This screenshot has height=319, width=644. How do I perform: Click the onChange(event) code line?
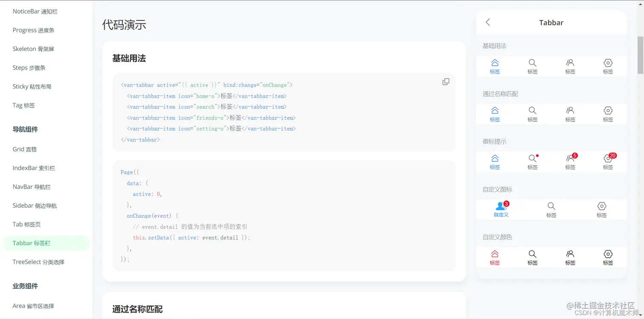pos(152,216)
